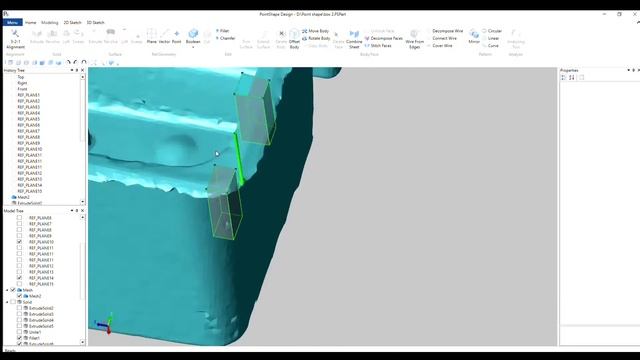Enable REF_PLANE9 checkbox in Model Tree
The height and width of the screenshot is (360, 640).
tap(19, 236)
